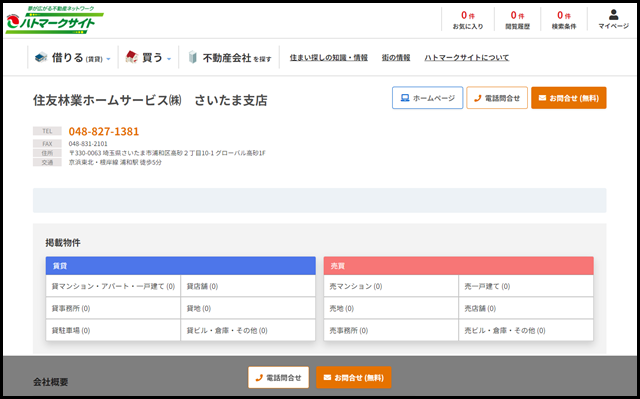The image size is (640, 399).
Task: Click the bottom bar お問合せ (無料) button
Action: (x=353, y=377)
